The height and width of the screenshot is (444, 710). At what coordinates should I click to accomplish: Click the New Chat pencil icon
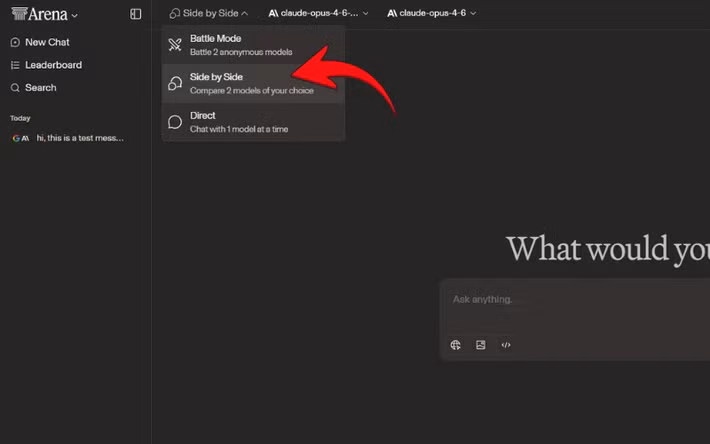coord(15,42)
